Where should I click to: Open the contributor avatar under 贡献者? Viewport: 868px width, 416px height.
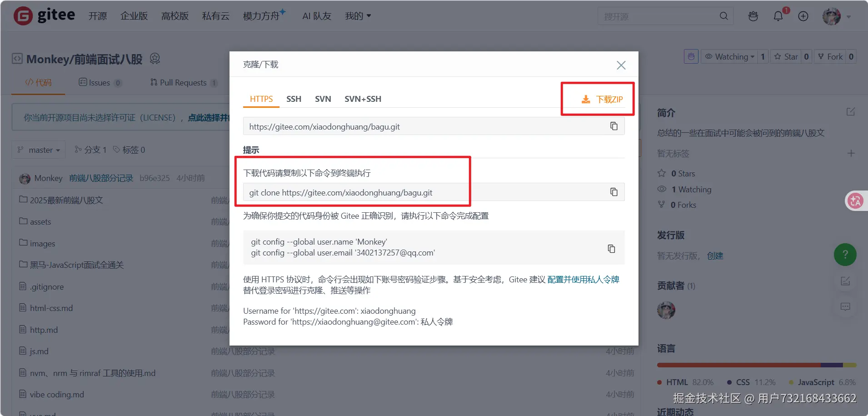(x=666, y=310)
